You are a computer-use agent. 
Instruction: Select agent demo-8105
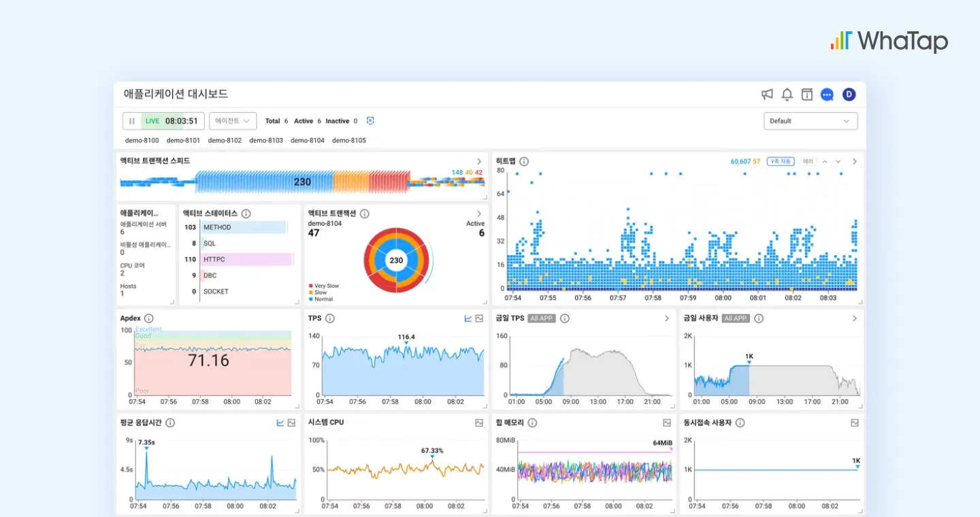click(349, 141)
